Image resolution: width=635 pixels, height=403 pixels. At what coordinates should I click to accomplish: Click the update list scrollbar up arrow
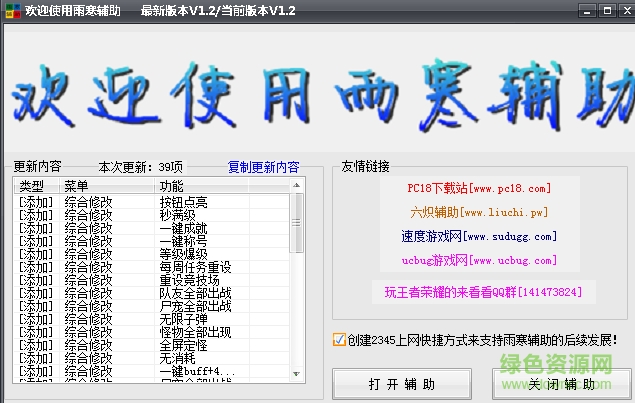297,185
